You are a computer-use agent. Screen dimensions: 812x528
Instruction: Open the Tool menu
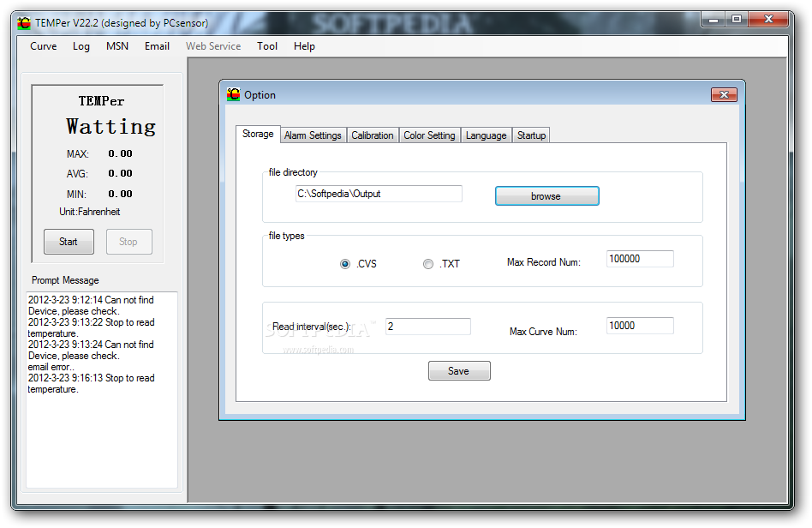pos(267,46)
